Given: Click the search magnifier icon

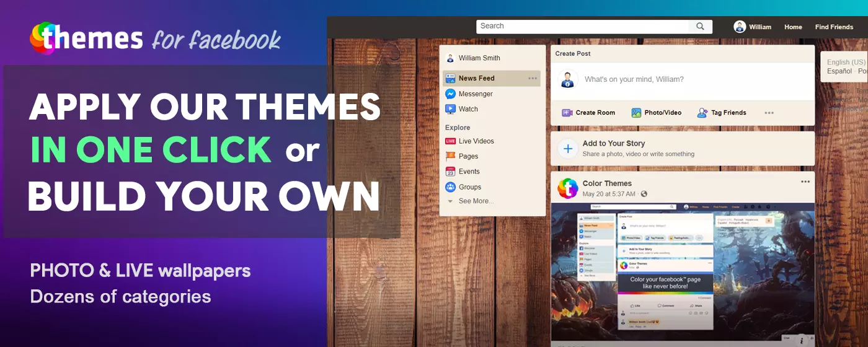Looking at the screenshot, I should coord(700,27).
